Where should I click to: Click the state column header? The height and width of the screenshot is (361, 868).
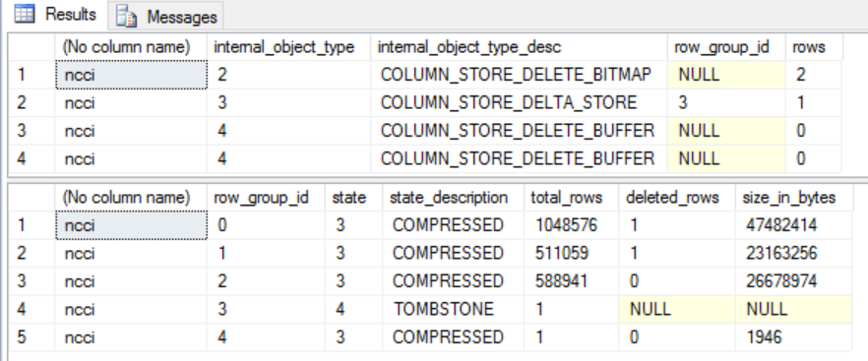point(353,197)
